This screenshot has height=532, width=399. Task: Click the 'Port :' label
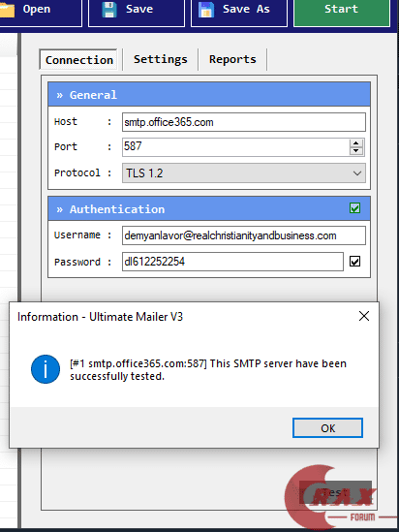[x=83, y=147]
